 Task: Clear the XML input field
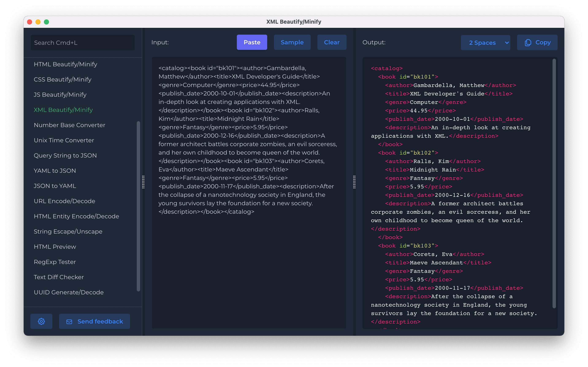click(x=332, y=42)
